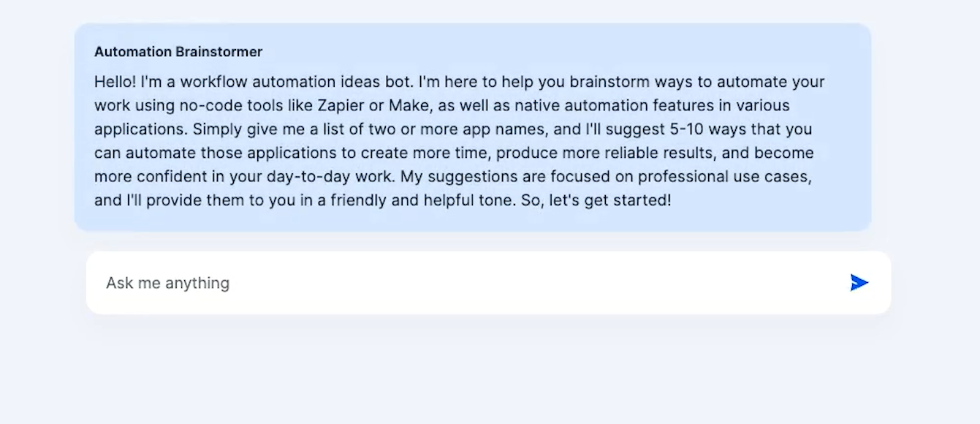Click the blue send arrow icon
This screenshot has width=980, height=424.
pos(859,283)
